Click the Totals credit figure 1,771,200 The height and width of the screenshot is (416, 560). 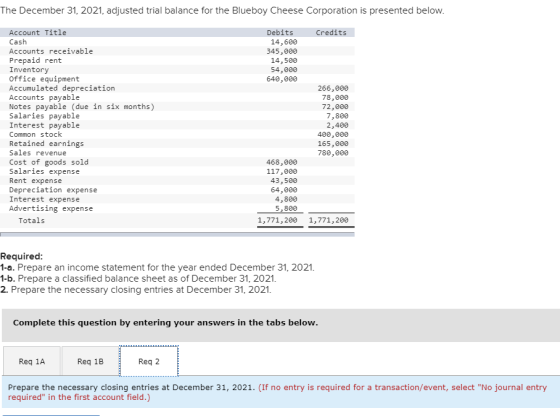(x=329, y=220)
